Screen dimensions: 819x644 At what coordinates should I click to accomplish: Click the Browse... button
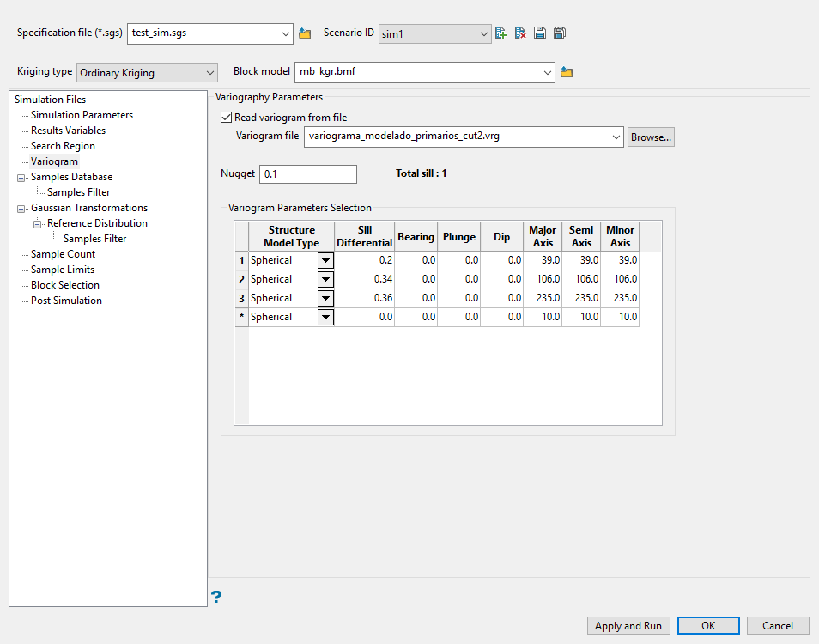point(651,137)
